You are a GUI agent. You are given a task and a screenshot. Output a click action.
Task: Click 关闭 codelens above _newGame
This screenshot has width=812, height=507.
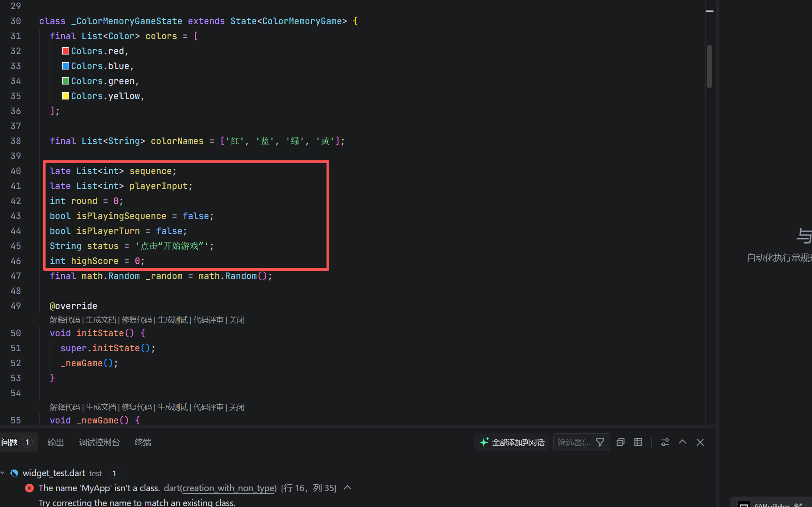tap(237, 407)
